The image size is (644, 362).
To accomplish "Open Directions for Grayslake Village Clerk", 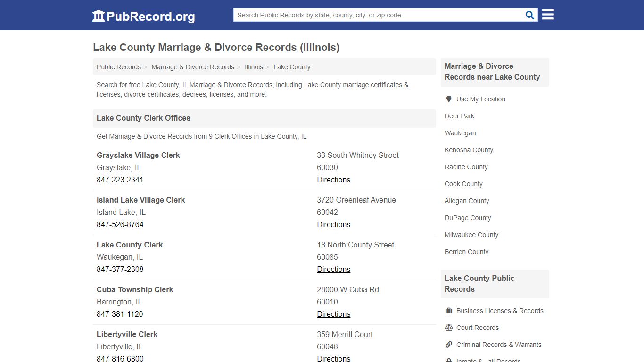I will coord(333,180).
